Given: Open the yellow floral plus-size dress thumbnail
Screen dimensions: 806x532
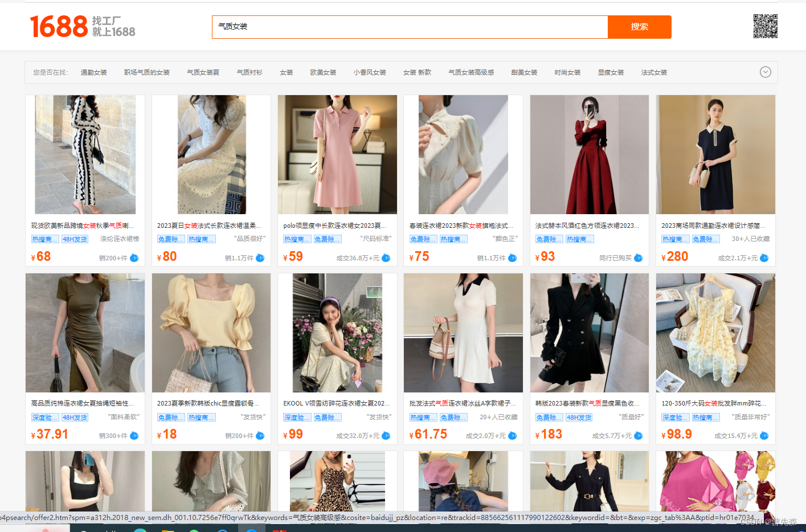Looking at the screenshot, I should click(715, 333).
